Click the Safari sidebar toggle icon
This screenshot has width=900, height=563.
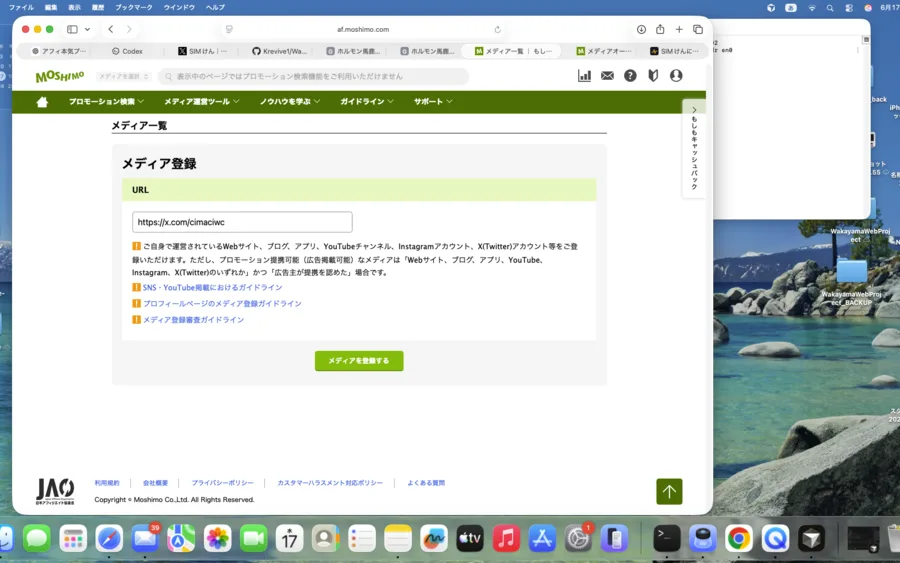(72, 29)
